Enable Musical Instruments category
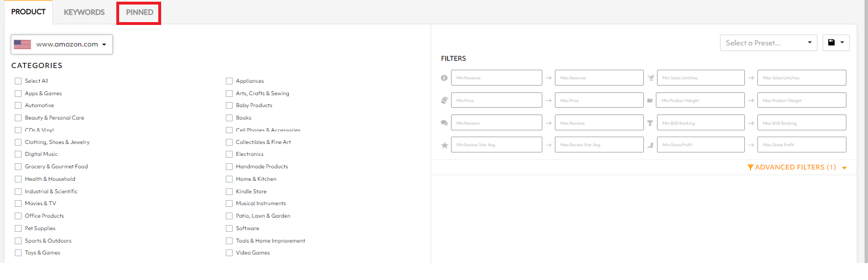 [229, 203]
